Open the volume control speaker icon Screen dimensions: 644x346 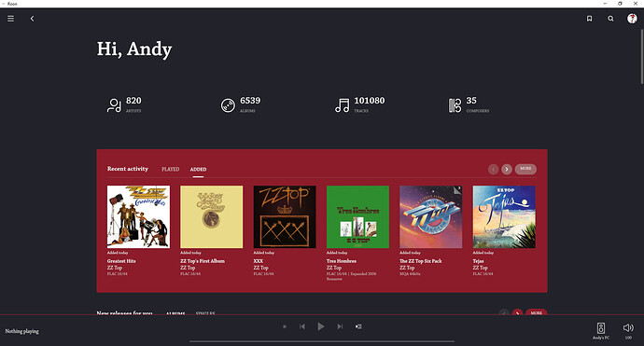click(628, 327)
